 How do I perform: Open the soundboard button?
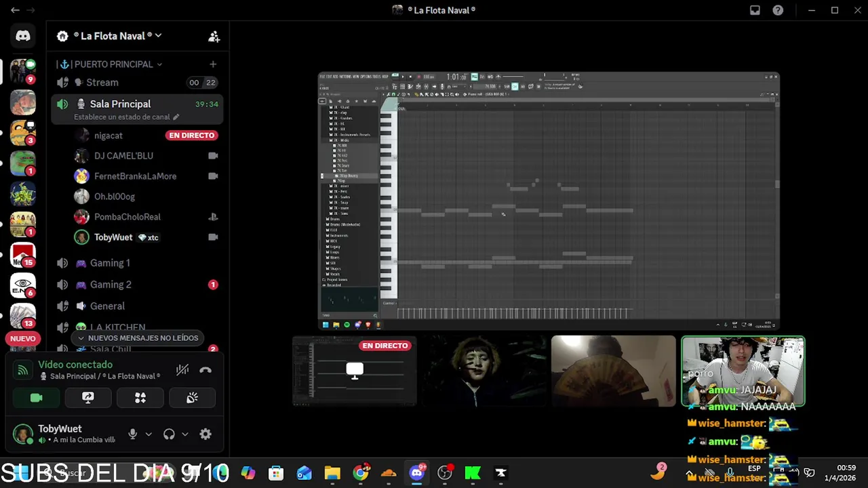pos(192,398)
